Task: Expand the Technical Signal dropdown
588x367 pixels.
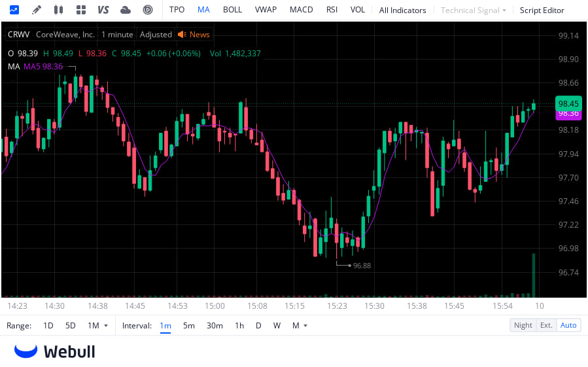Action: pyautogui.click(x=474, y=10)
